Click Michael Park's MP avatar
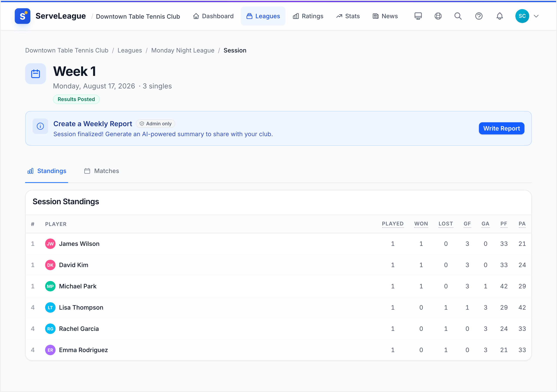Screen dimensions: 557x392 coord(50,286)
